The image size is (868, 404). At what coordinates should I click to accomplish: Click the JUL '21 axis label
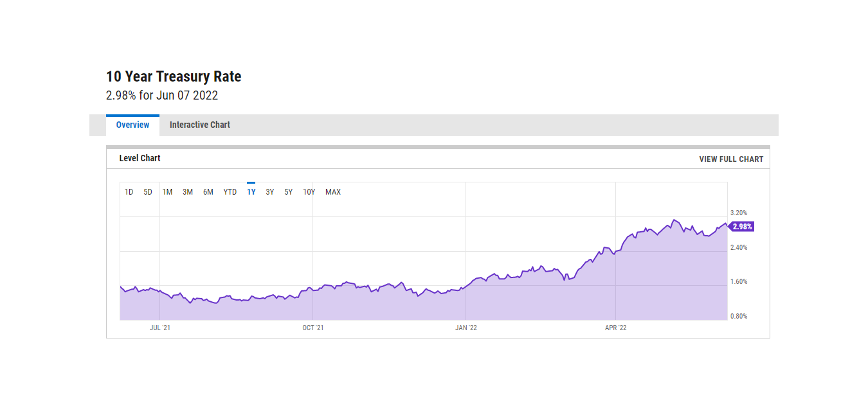pyautogui.click(x=160, y=328)
